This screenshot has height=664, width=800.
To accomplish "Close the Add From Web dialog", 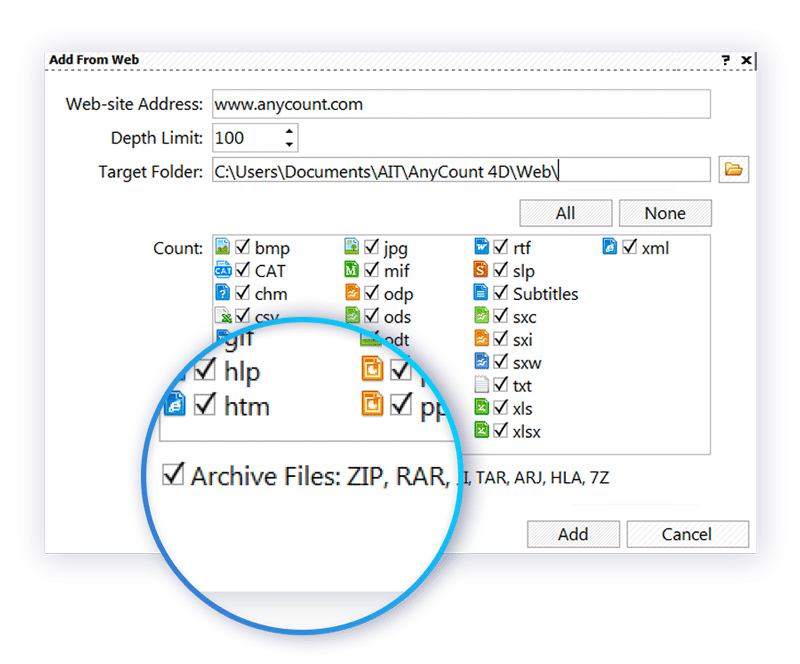I will 746,60.
